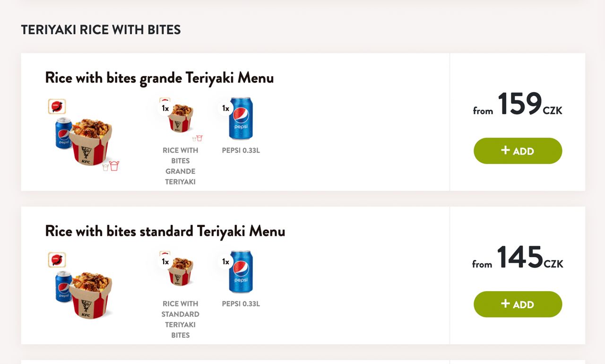Click the standard menu combo image
Image resolution: width=605 pixels, height=364 pixels.
(x=81, y=286)
